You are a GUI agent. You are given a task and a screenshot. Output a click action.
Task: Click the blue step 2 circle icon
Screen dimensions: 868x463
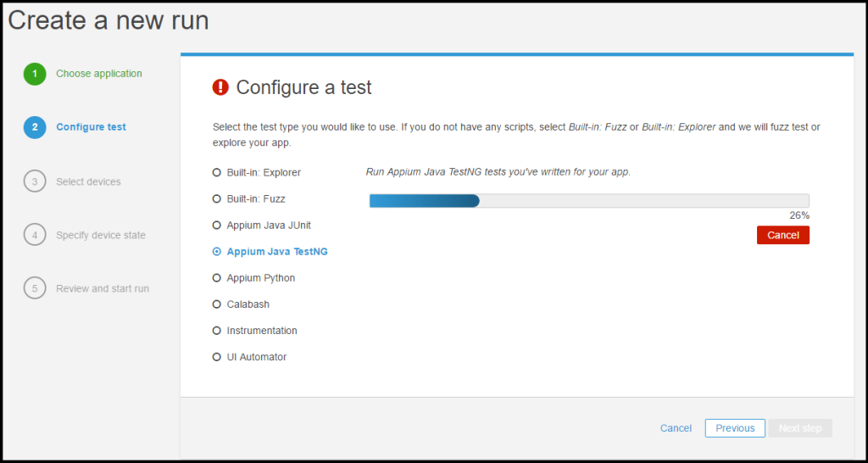click(35, 127)
